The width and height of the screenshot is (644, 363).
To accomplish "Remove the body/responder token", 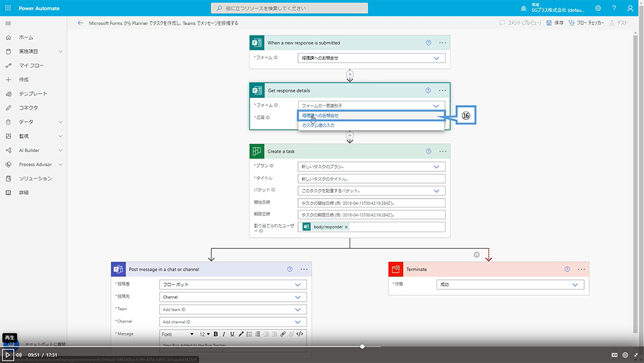I will [346, 227].
